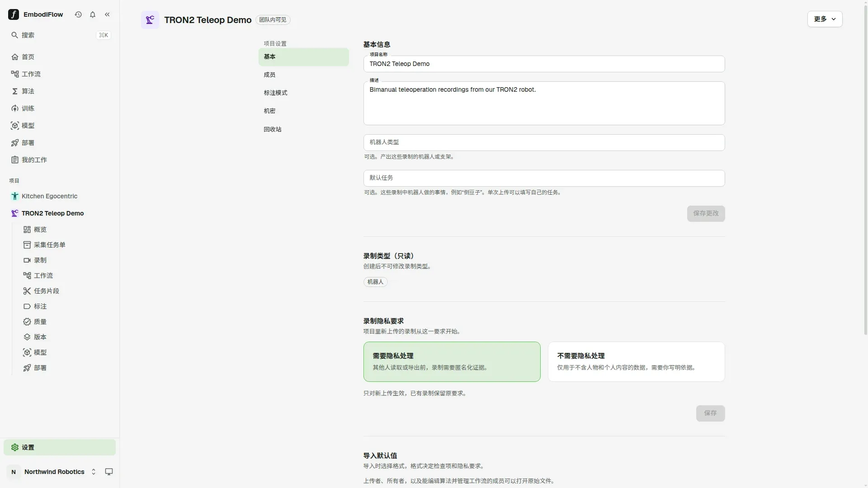Open 采集任务单 icon under project

27,245
